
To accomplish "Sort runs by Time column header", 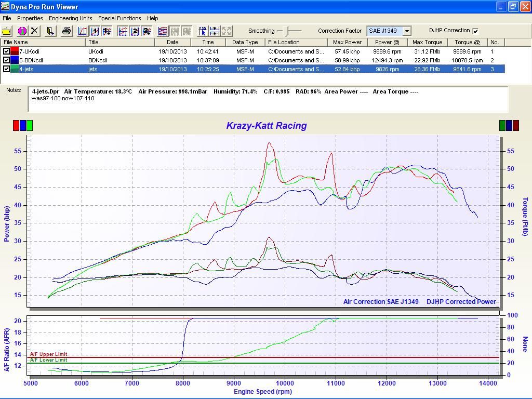I will click(208, 42).
